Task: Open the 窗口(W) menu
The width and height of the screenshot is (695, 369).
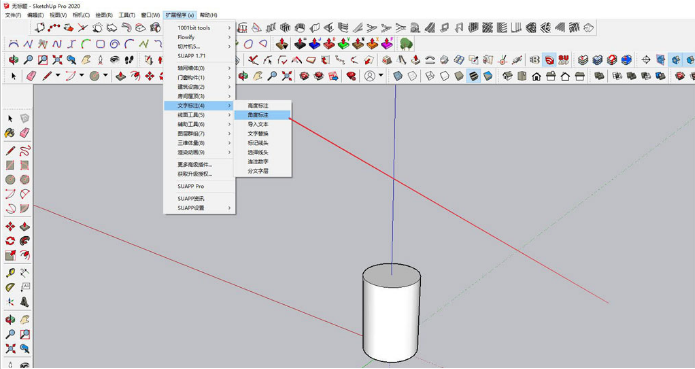Action: tap(150, 15)
